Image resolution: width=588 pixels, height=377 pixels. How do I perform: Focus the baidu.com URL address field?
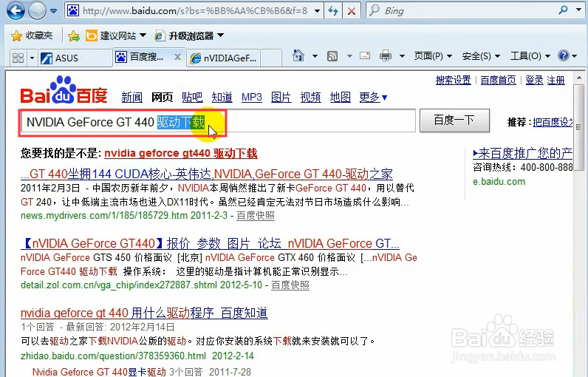pyautogui.click(x=195, y=11)
